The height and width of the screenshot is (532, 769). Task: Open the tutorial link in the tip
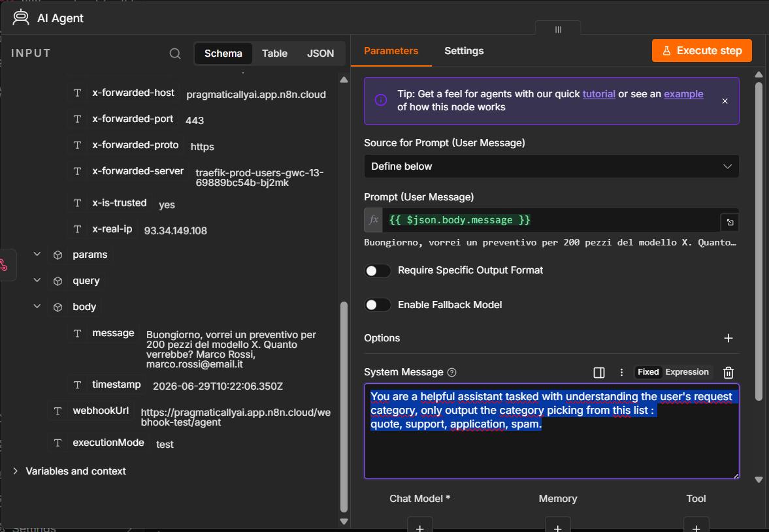click(599, 93)
